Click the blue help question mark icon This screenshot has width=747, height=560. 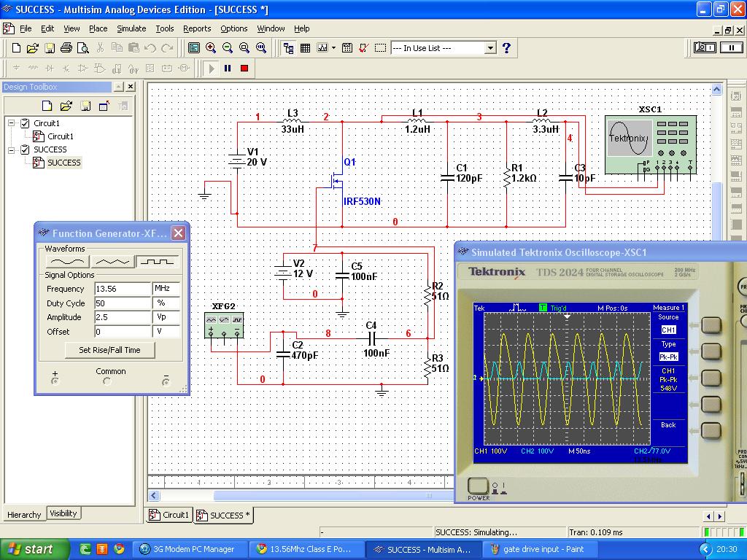point(506,48)
